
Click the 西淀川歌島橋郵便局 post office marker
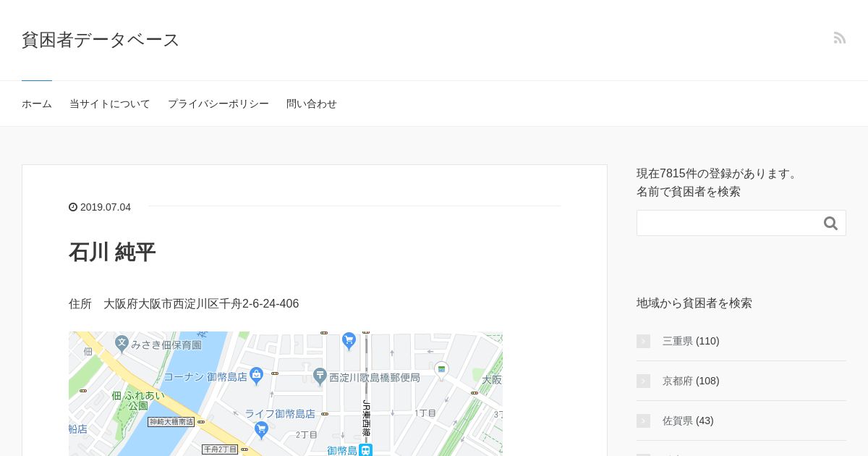pos(320,376)
